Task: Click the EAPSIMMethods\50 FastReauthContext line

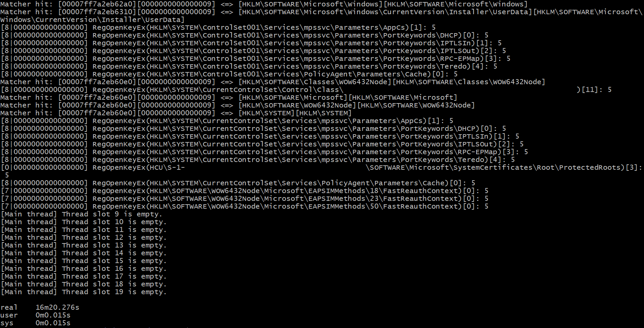Action: pos(245,206)
